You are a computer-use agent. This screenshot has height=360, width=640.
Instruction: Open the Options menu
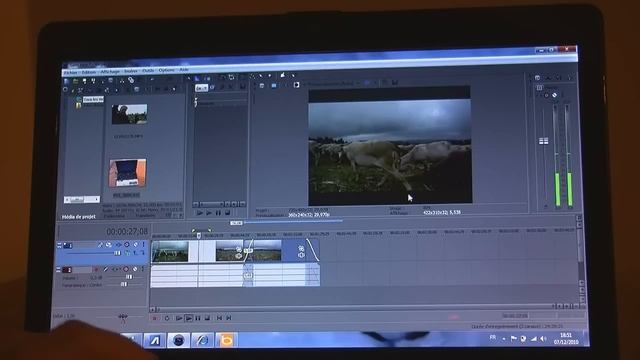click(167, 70)
